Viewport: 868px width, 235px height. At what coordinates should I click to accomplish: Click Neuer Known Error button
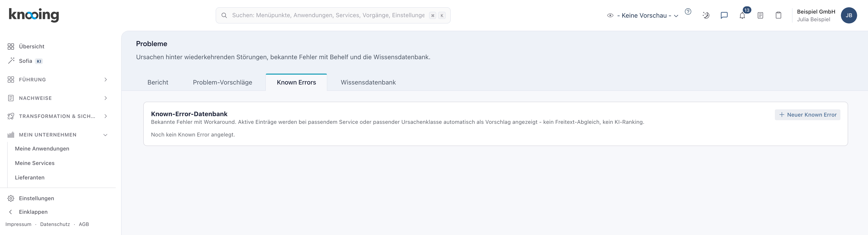click(x=807, y=115)
